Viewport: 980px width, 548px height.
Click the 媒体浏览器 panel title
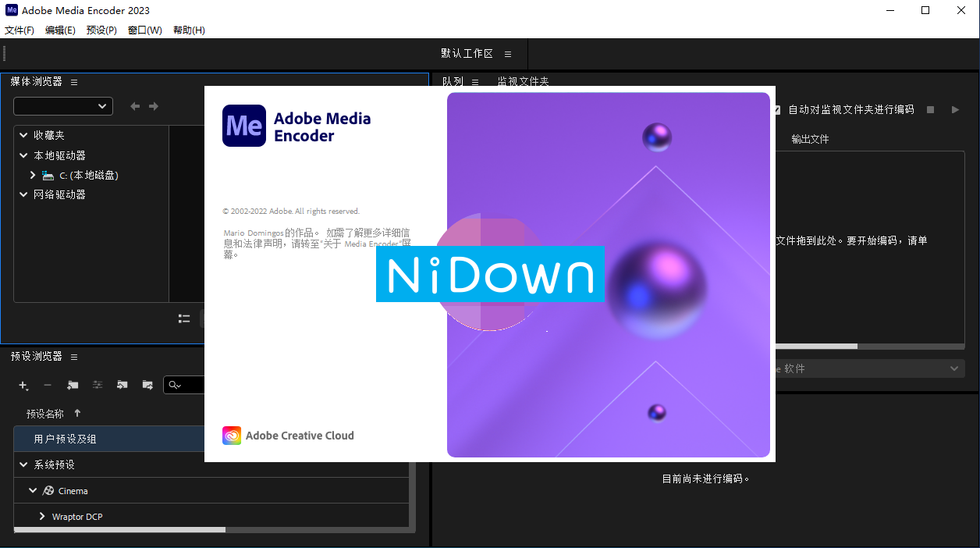tap(36, 81)
